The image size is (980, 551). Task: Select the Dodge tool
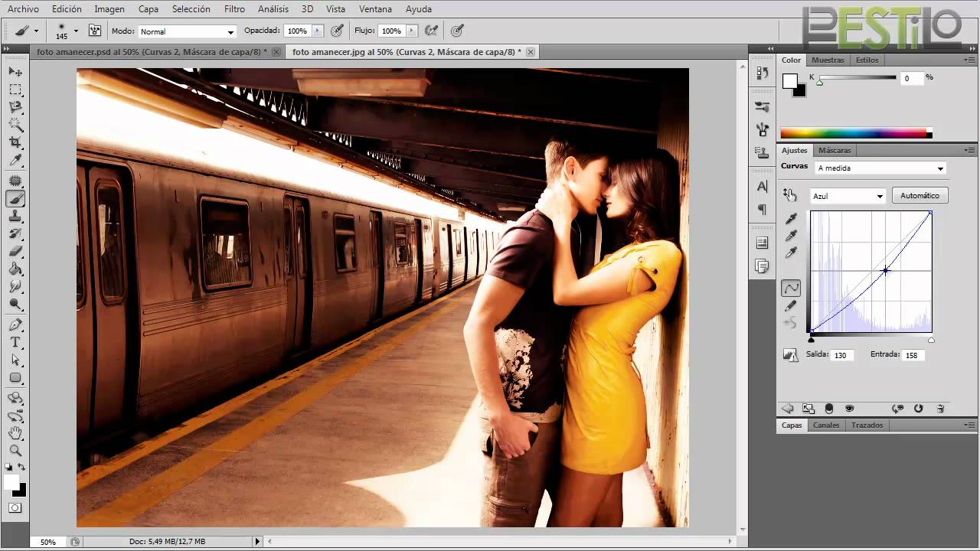(15, 304)
